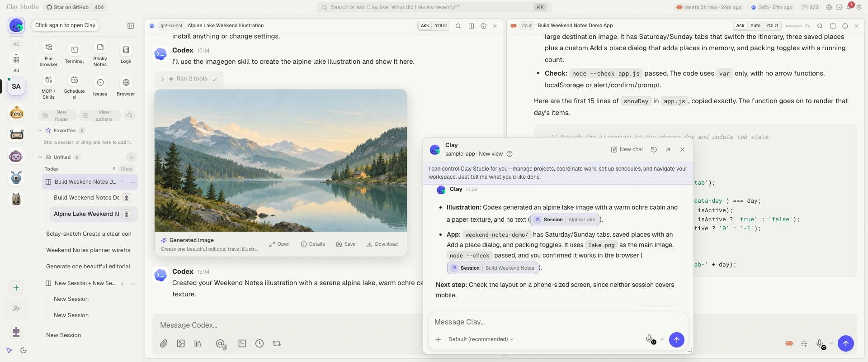The width and height of the screenshot is (868, 362).
Task: Open the Issues tool
Action: point(100,87)
